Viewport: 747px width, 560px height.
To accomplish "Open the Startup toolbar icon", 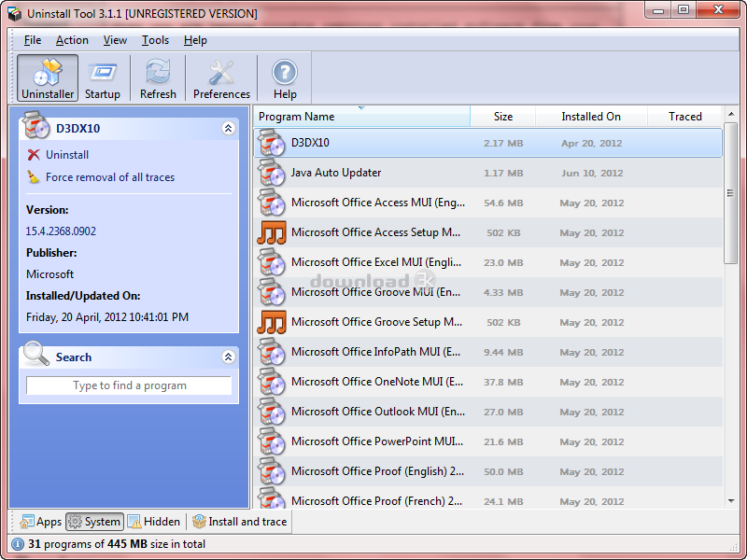I will (102, 72).
